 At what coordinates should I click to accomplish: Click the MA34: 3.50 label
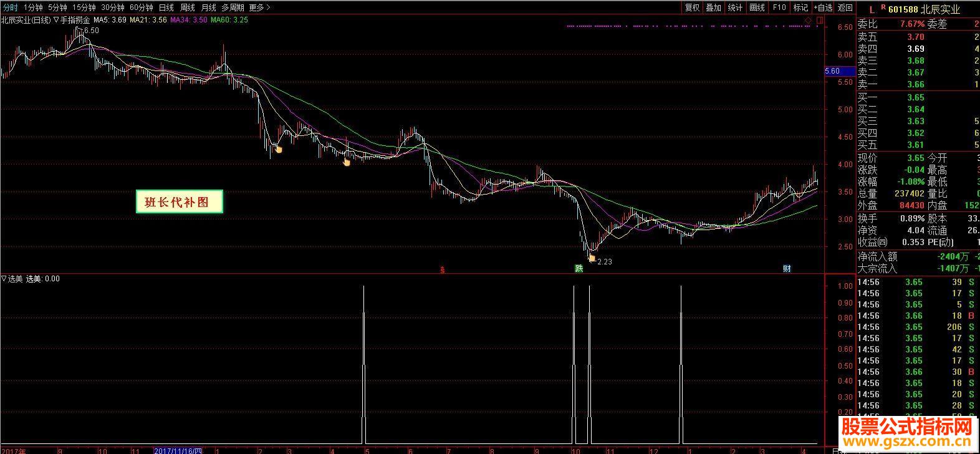coord(188,20)
